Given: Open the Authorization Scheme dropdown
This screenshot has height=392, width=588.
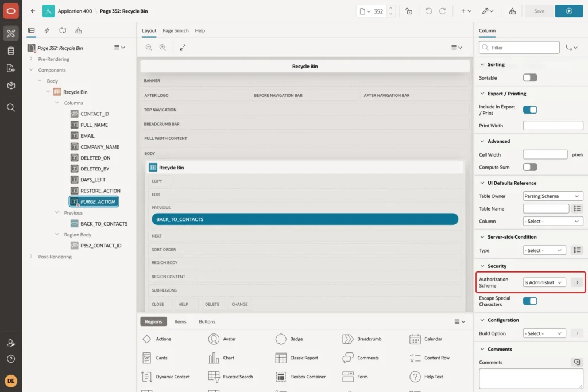Looking at the screenshot, I should tap(544, 282).
